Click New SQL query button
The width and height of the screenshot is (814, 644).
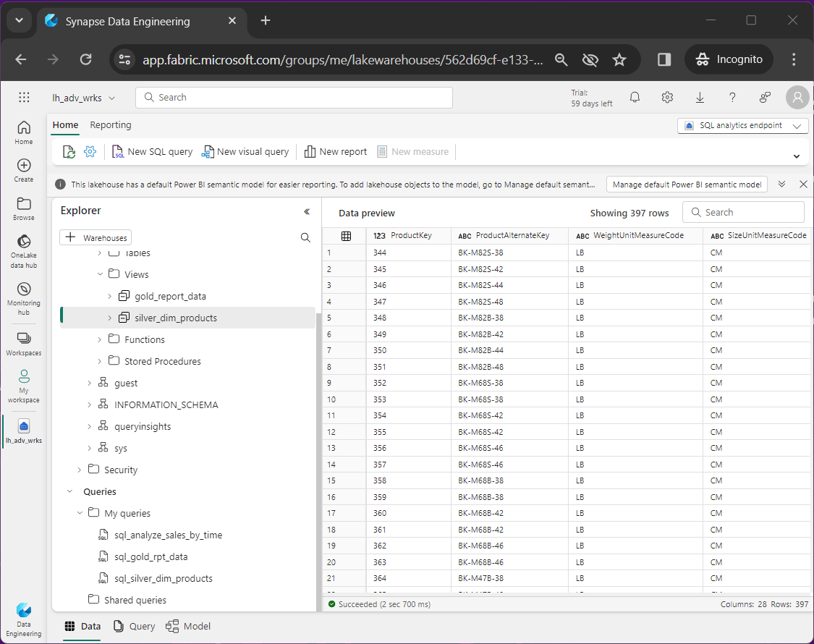[153, 152]
